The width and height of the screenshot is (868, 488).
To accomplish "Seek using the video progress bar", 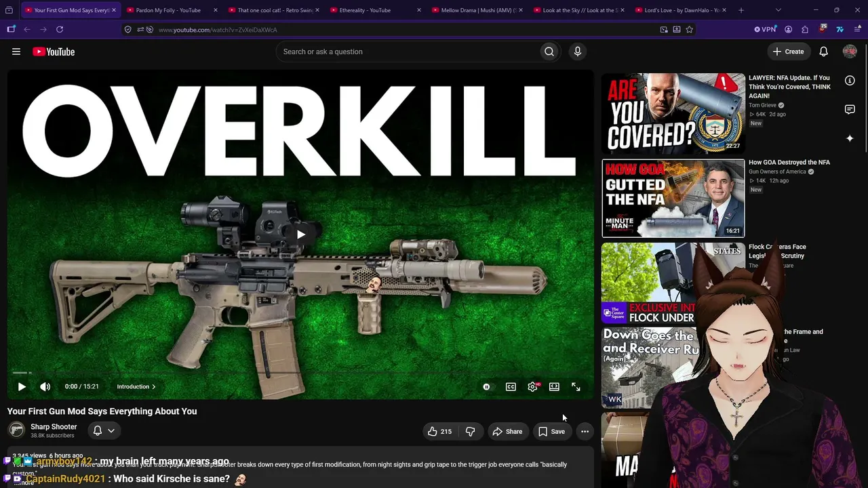I will tap(300, 373).
